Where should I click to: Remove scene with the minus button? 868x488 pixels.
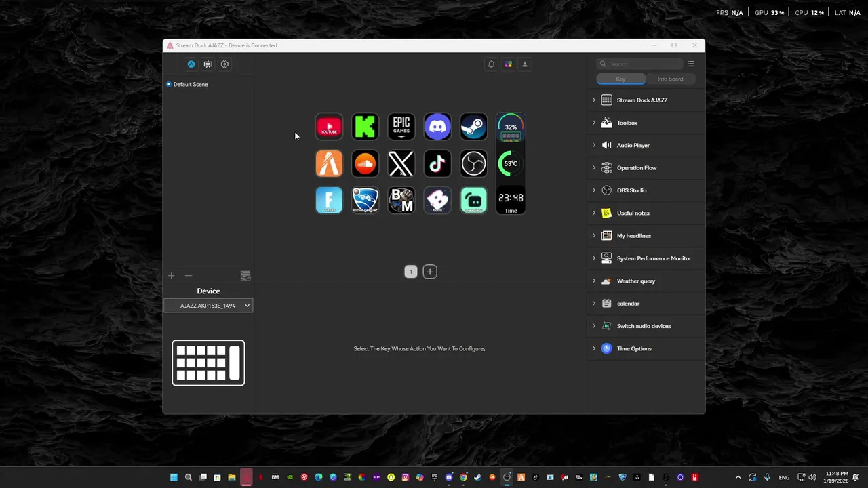coord(189,276)
